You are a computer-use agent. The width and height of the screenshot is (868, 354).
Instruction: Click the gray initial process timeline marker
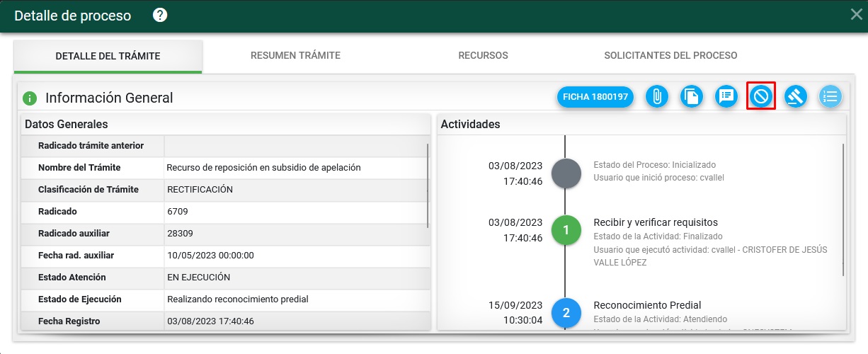click(x=566, y=173)
